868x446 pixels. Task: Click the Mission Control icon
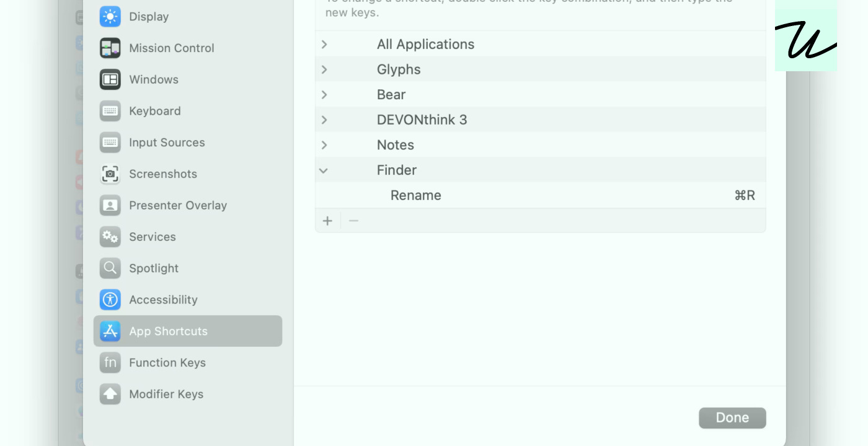[x=110, y=48]
